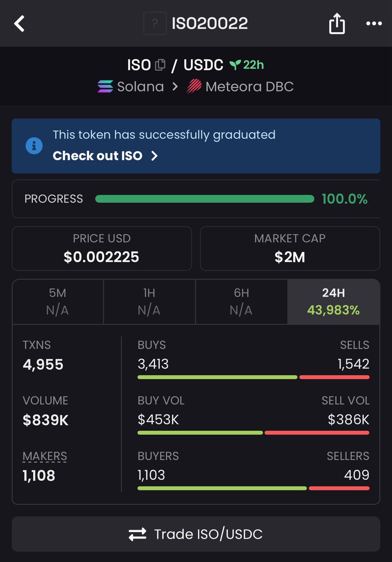Open the three-dot more options menu
The height and width of the screenshot is (562, 392).
pyautogui.click(x=374, y=23)
